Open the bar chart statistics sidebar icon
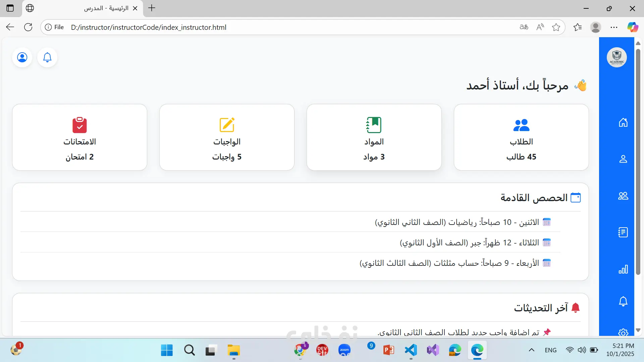Screen dimensions: 644x362 [x=623, y=269]
